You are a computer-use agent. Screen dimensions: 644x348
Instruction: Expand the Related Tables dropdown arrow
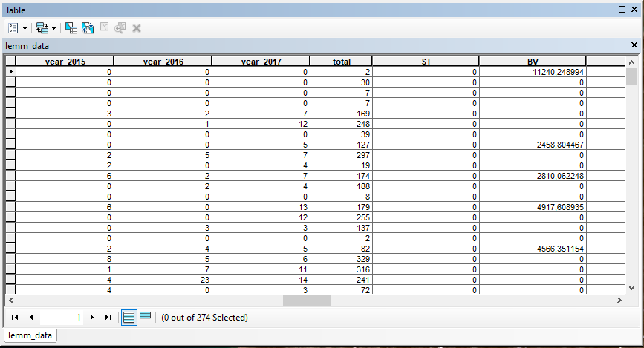[x=53, y=29]
